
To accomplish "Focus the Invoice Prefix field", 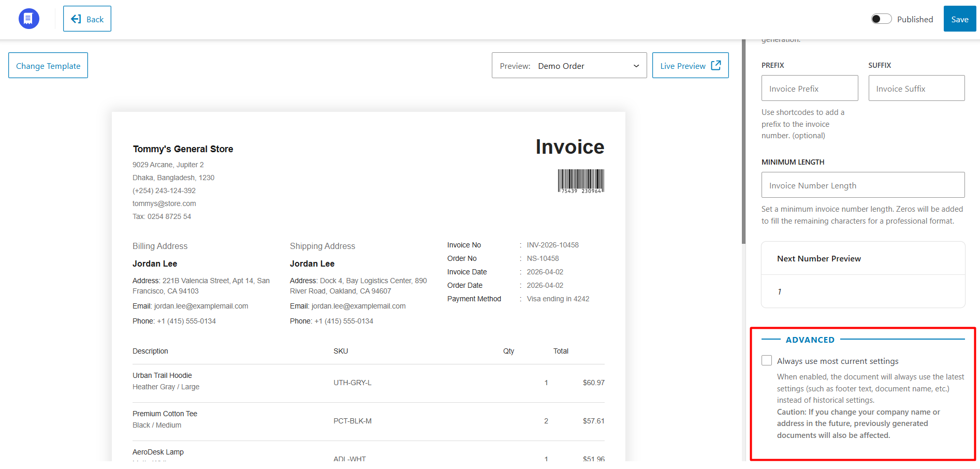I will point(810,88).
